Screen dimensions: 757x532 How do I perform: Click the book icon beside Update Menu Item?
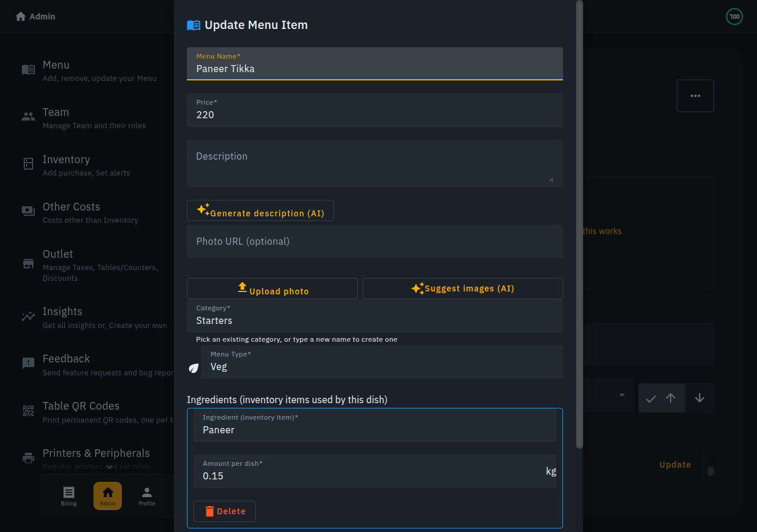tap(193, 25)
